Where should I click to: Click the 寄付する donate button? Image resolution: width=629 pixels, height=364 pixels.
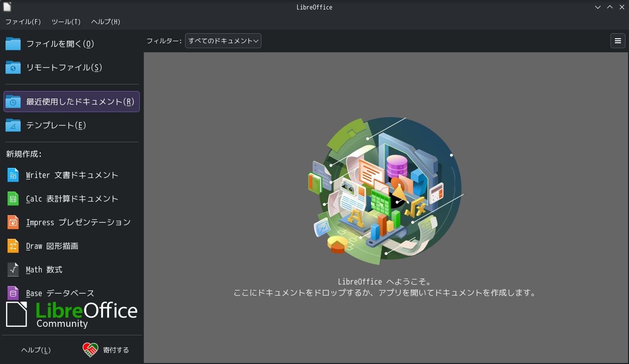click(116, 350)
